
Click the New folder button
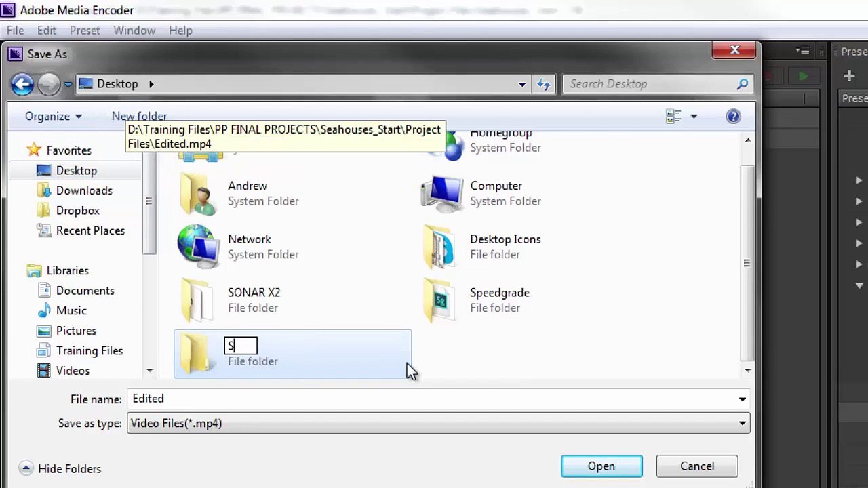click(139, 117)
